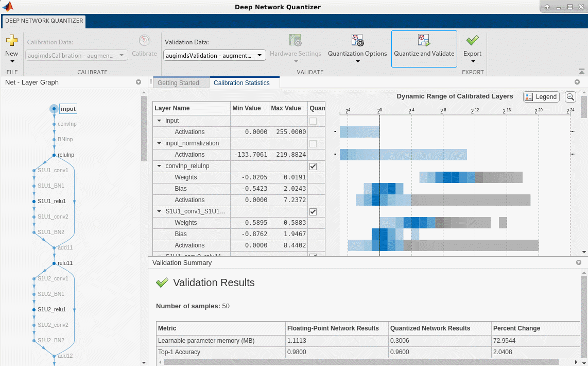Select the S1U2_conv2 graph node
This screenshot has width=588, height=366.
34,325
